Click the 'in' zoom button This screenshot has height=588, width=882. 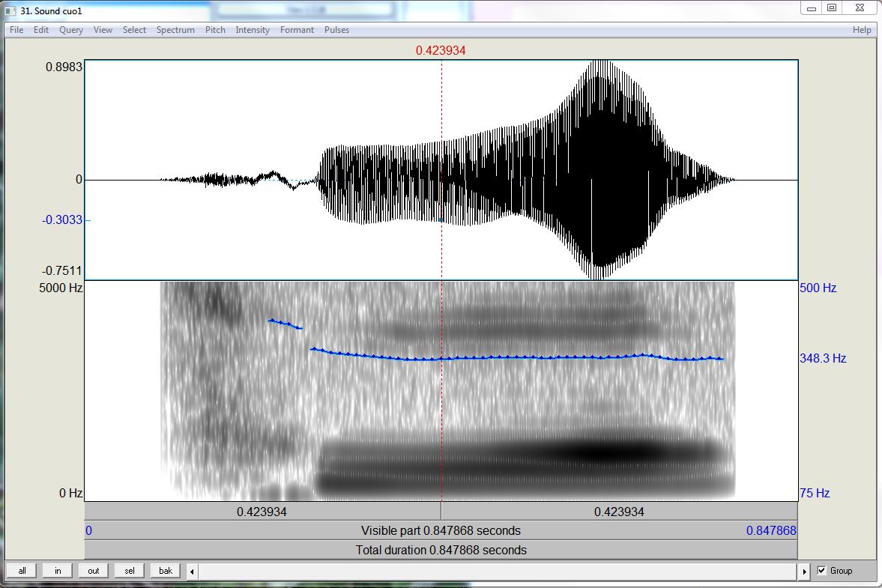tap(58, 571)
